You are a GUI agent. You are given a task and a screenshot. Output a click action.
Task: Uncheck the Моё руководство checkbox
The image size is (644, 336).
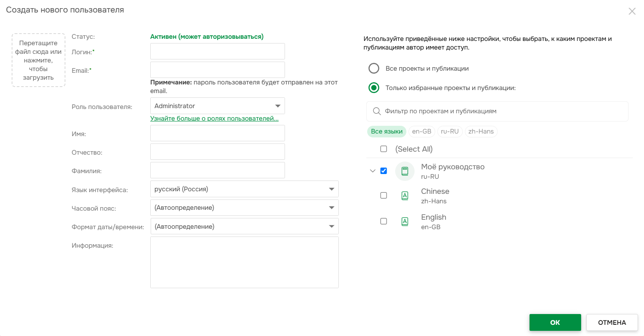click(384, 171)
